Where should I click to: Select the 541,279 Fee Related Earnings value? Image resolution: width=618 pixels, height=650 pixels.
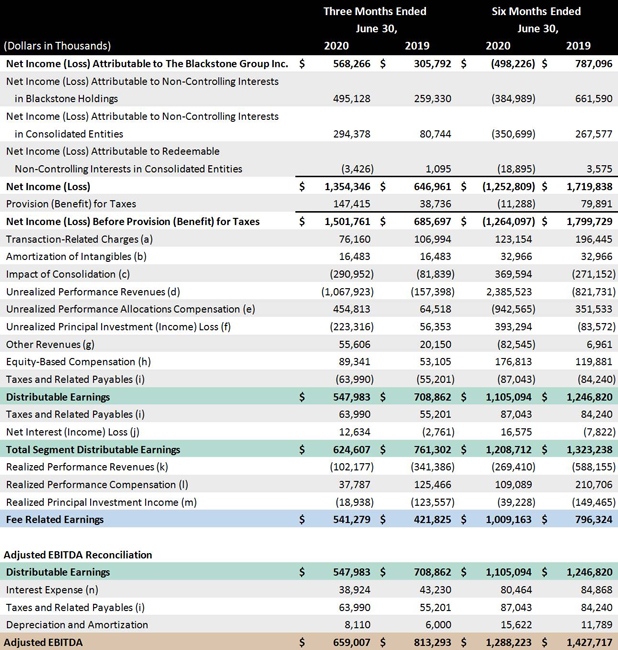click(x=347, y=519)
